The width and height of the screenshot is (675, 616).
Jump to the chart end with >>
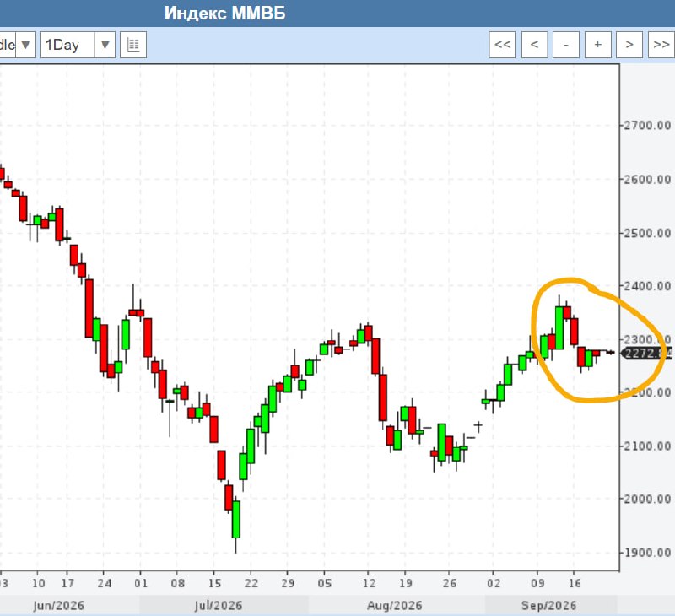[x=661, y=45]
